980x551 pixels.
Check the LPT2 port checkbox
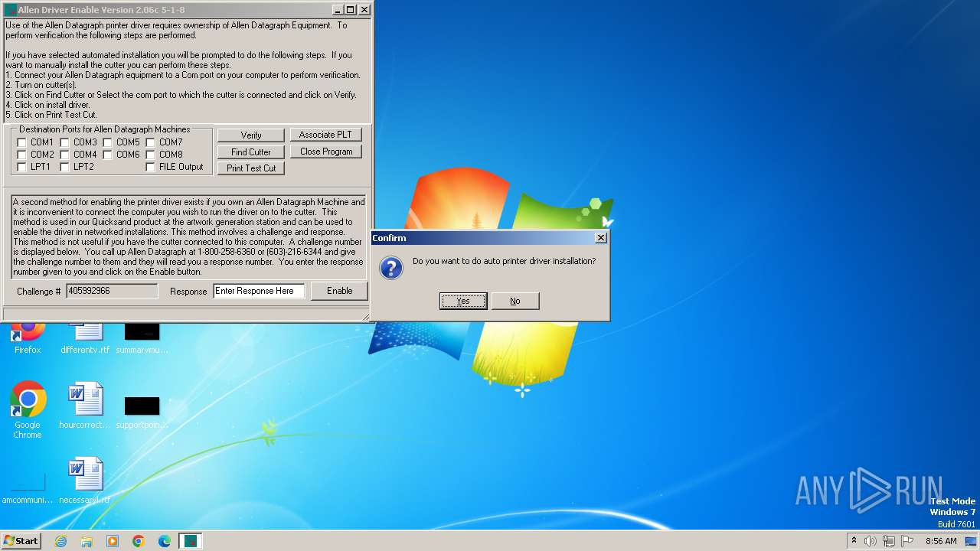(x=64, y=167)
